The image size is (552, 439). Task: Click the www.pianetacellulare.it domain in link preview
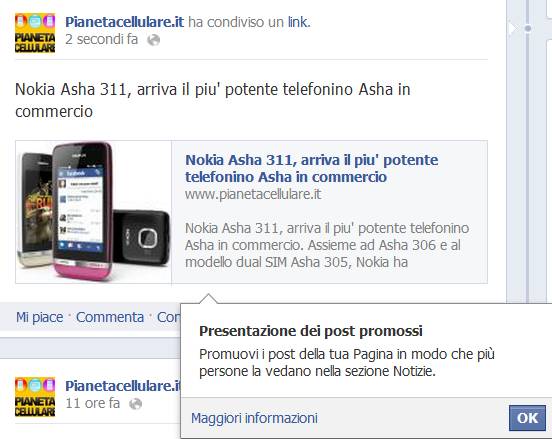[253, 194]
